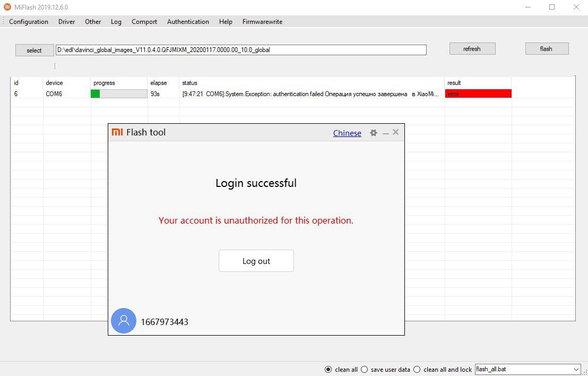Select clean all and lock option

click(x=417, y=370)
